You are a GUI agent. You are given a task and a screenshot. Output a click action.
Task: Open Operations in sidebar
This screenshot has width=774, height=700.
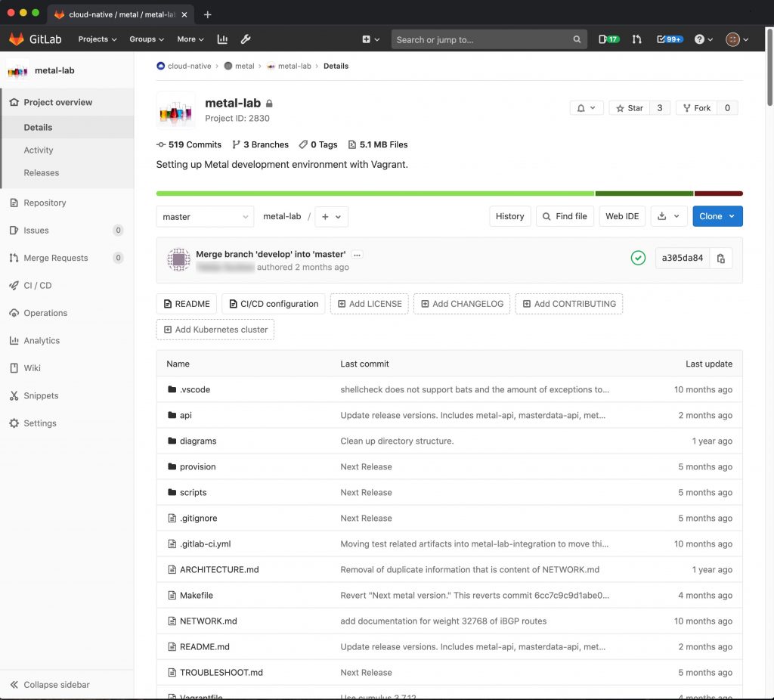point(67,313)
